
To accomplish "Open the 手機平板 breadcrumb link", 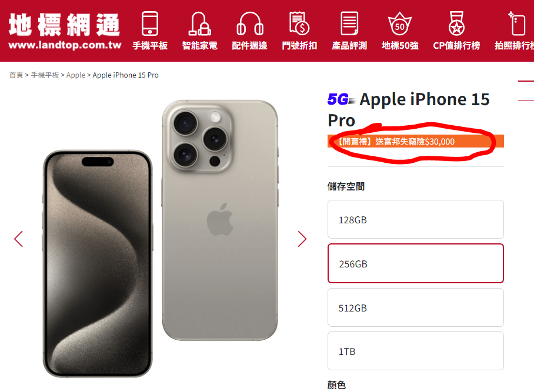I will coord(45,75).
